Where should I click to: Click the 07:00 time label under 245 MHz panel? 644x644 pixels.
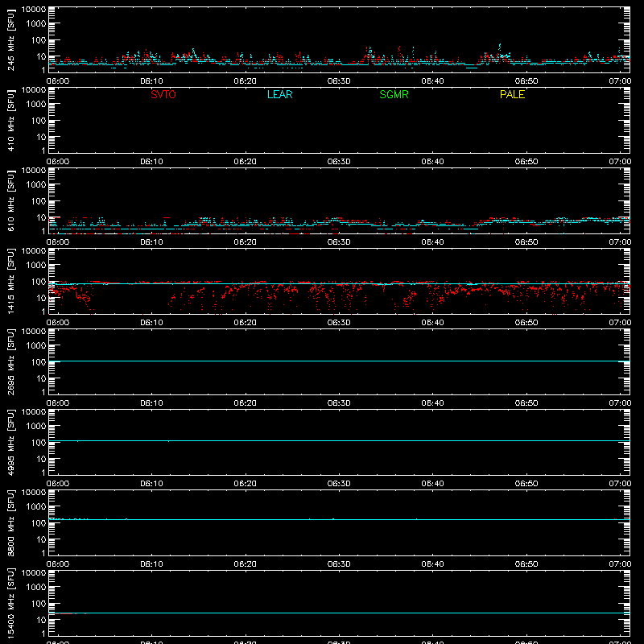(x=620, y=81)
